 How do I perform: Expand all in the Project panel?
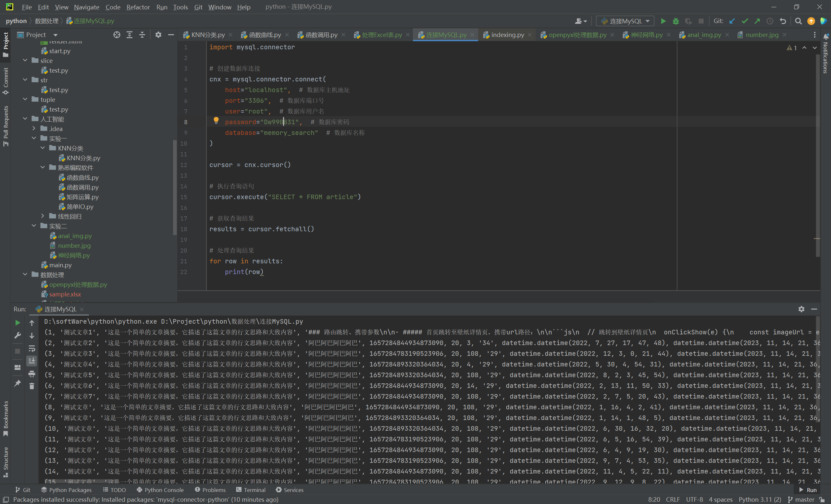coord(130,35)
